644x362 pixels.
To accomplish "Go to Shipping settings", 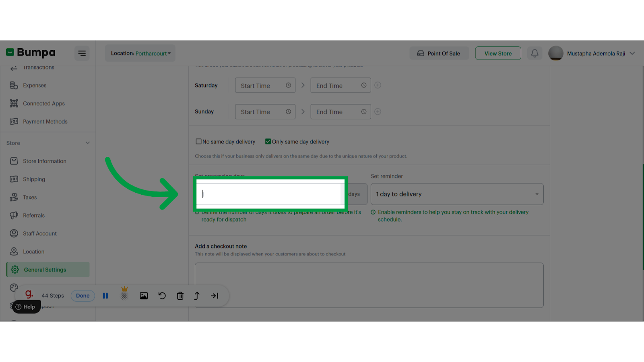I will [x=34, y=179].
